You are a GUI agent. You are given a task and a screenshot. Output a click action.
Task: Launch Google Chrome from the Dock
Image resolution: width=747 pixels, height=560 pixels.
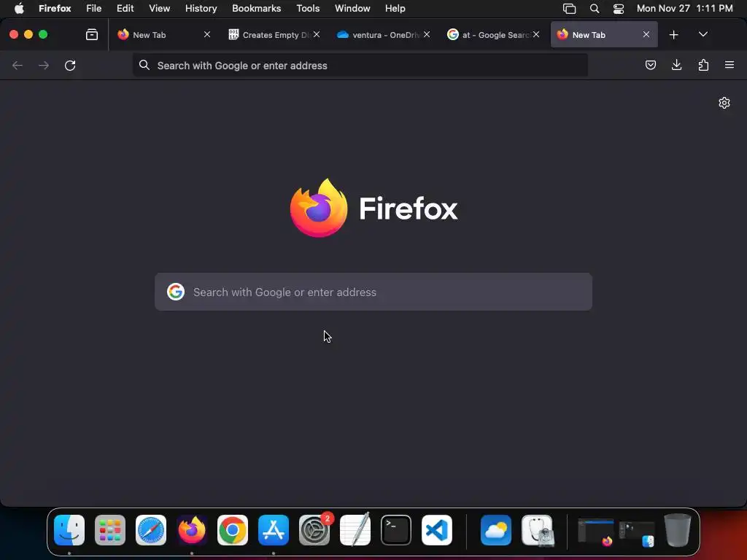233,530
